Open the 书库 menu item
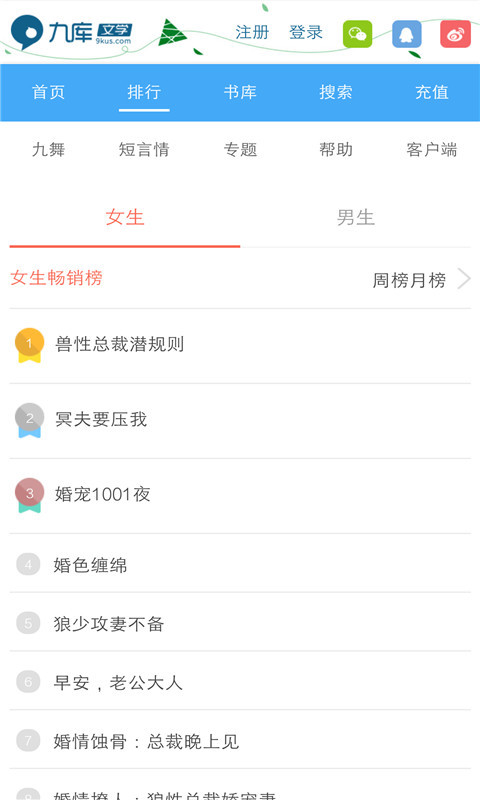480x800 pixels. pyautogui.click(x=240, y=92)
